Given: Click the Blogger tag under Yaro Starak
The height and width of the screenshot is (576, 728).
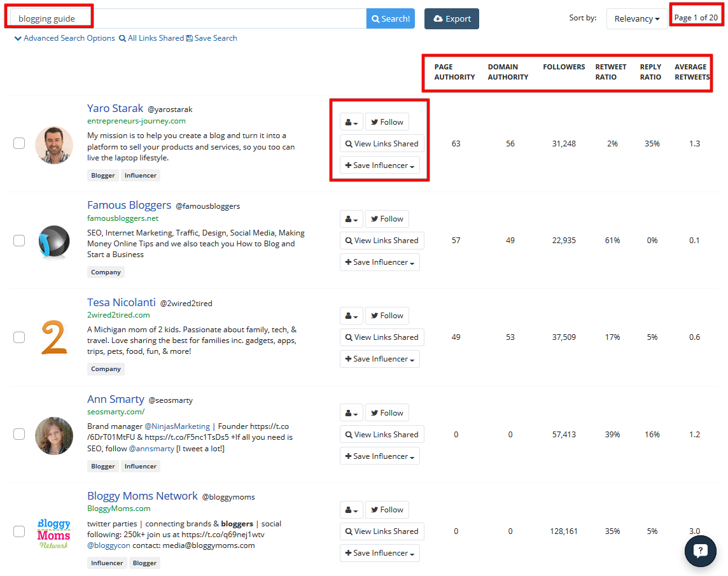Looking at the screenshot, I should click(x=102, y=176).
